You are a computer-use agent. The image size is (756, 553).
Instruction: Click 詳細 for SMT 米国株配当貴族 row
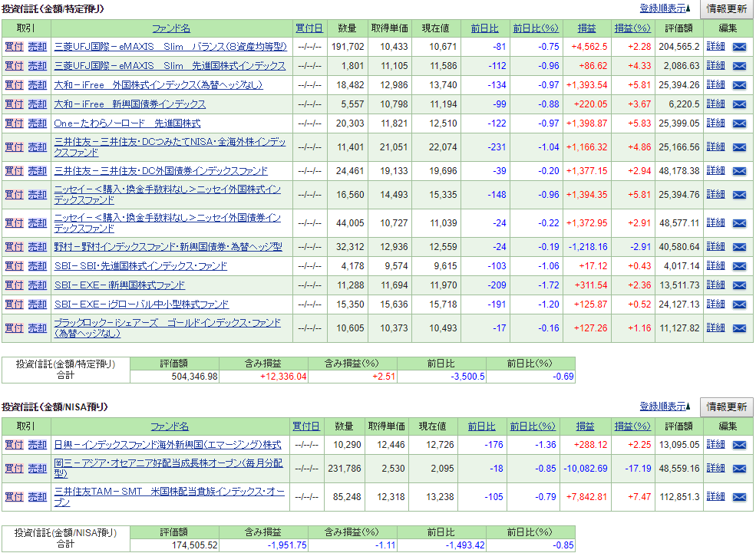pos(715,496)
